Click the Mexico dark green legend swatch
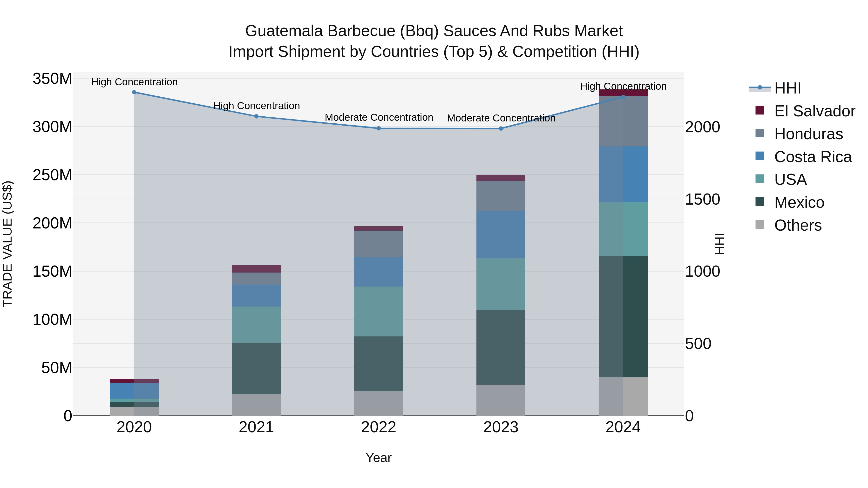The image size is (868, 488). [760, 201]
